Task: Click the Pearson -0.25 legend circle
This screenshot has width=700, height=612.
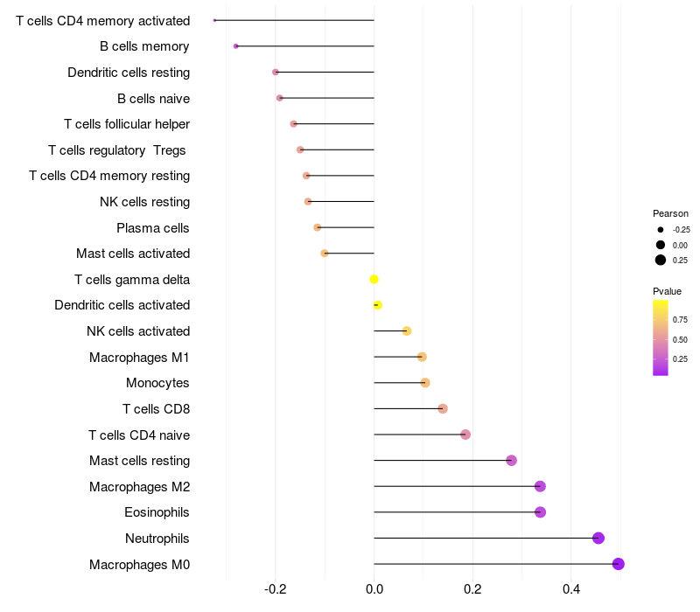Action: pyautogui.click(x=661, y=230)
